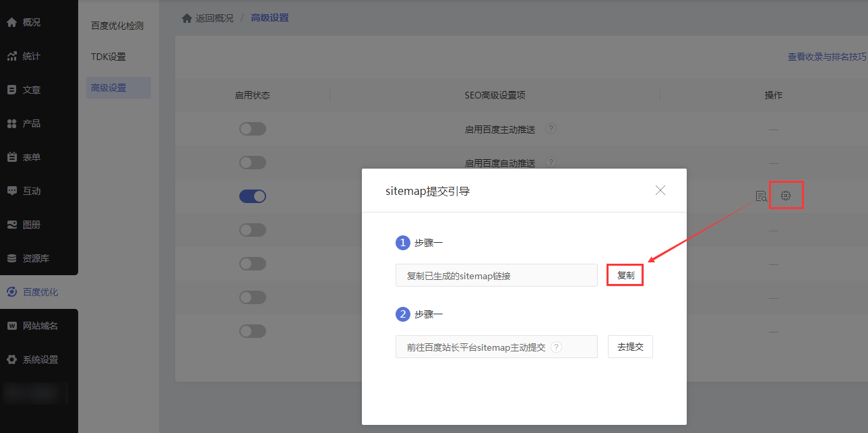Open 产品 in the left sidebar
This screenshot has height=433, width=868.
click(x=32, y=123)
